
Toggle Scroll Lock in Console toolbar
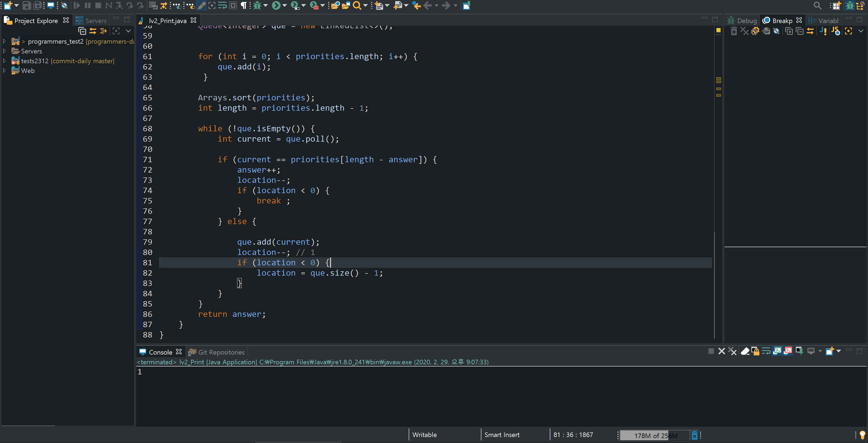[x=755, y=351]
